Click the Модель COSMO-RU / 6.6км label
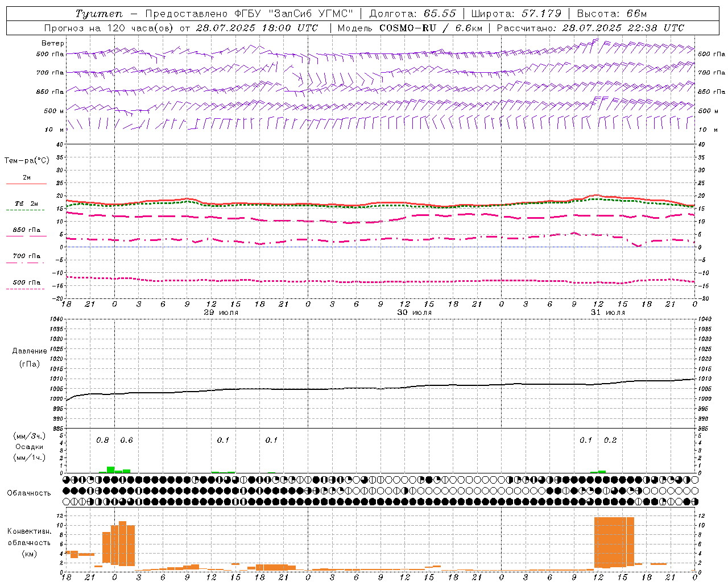 (x=410, y=28)
